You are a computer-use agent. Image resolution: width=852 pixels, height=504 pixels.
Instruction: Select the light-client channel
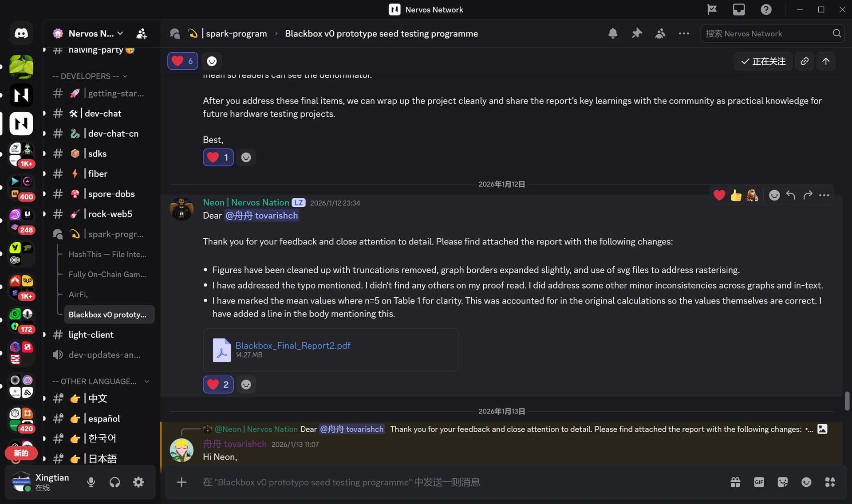pos(91,335)
